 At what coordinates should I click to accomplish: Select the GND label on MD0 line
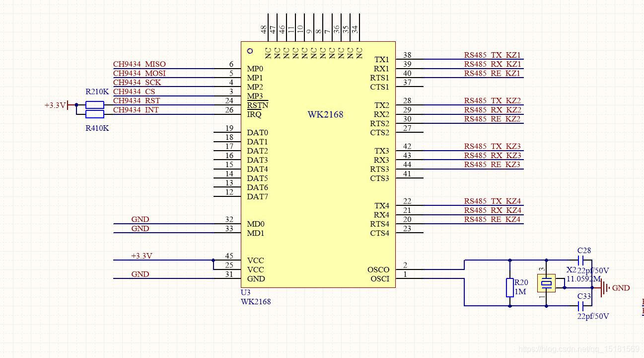pos(140,219)
